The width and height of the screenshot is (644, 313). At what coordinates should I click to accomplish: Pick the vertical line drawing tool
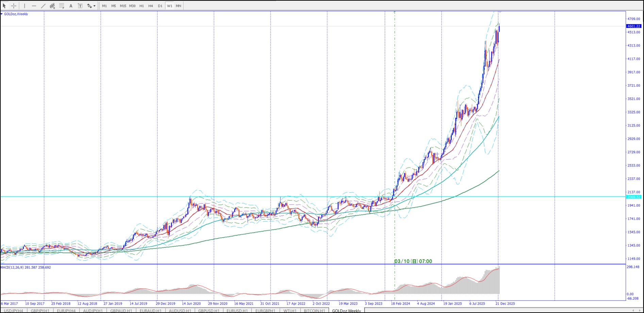[x=24, y=6]
